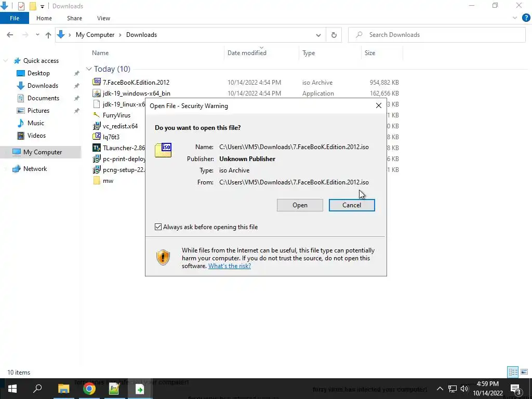This screenshot has height=399, width=532.
Task: Open Desktop in navigation pane
Action: (x=38, y=73)
